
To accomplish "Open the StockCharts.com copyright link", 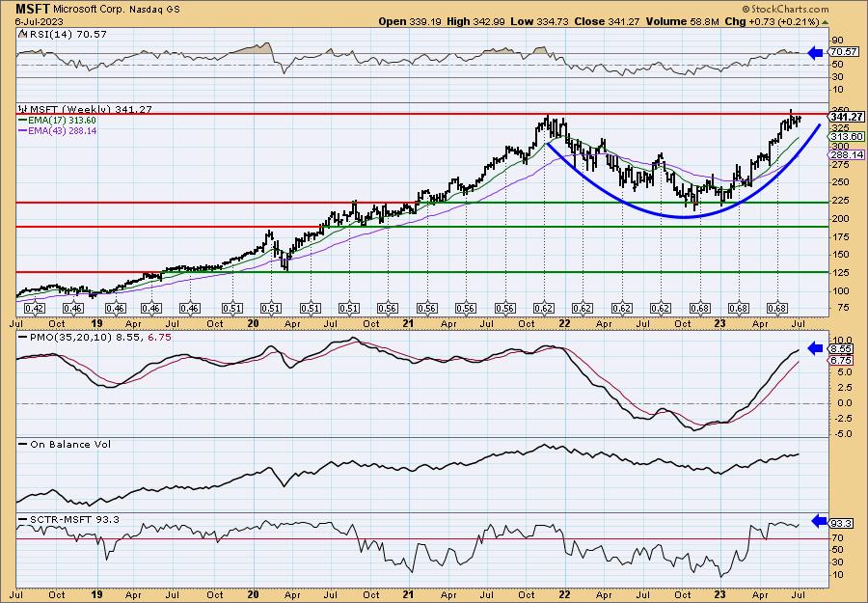I will pos(785,9).
